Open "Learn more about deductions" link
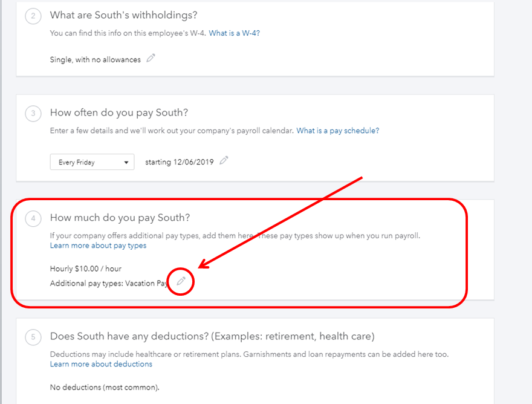This screenshot has width=532, height=404. 101,364
